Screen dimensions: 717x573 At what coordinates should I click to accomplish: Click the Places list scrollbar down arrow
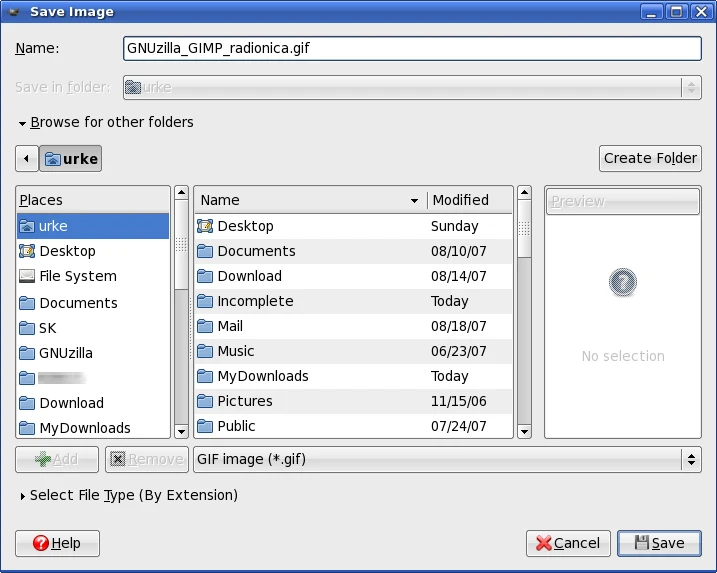pyautogui.click(x=182, y=431)
